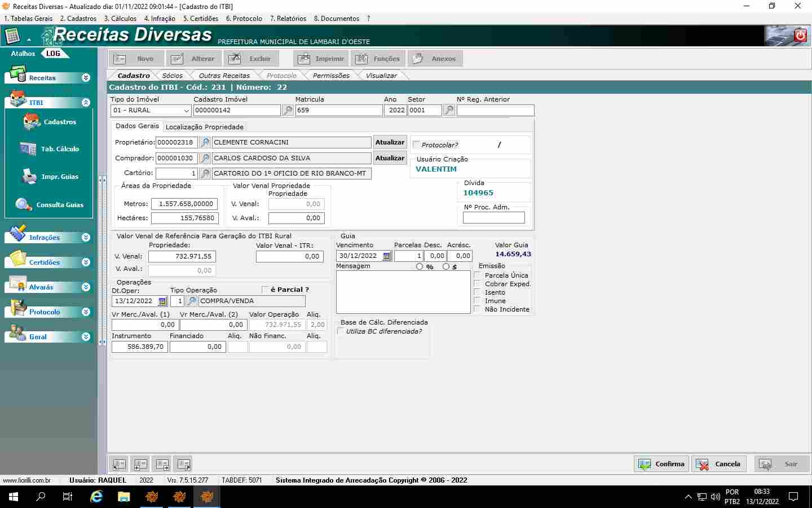
Task: Open File Explorer from the taskbar
Action: 124,497
